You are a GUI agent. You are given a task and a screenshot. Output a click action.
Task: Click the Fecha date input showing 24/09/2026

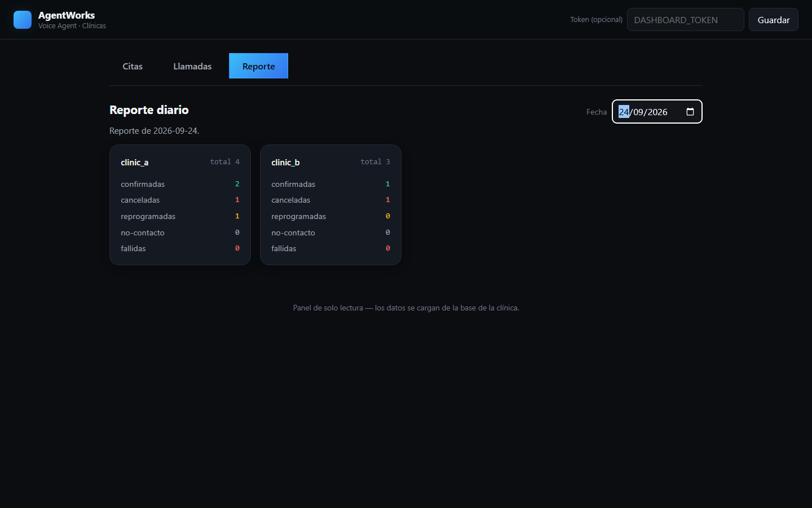tap(657, 112)
